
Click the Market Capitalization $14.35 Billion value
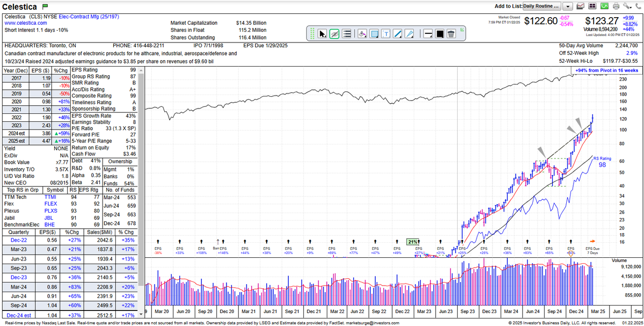(x=251, y=23)
